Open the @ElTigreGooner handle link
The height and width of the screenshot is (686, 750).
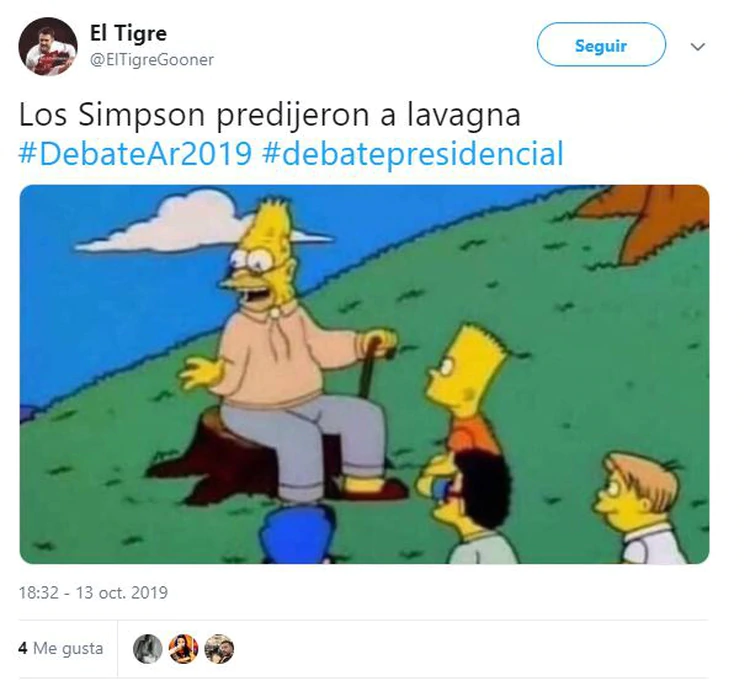(x=152, y=60)
